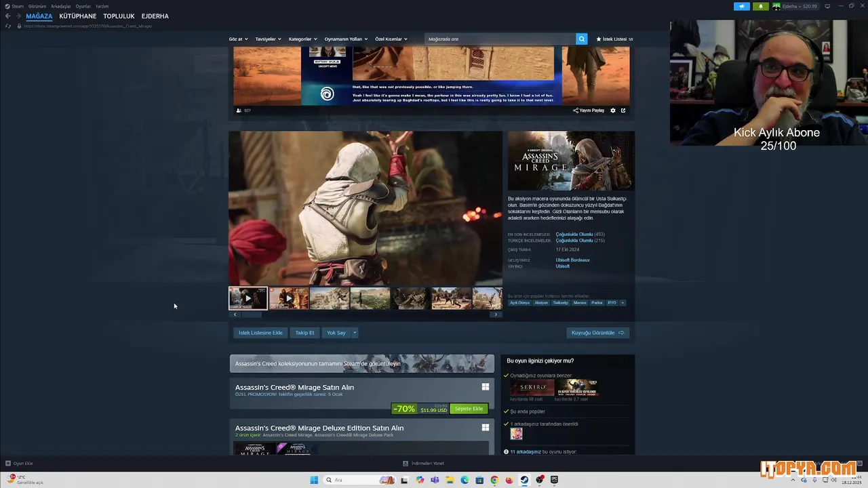Screen dimensions: 868x488
Task: Click the Assassin's Creed Mirage header image
Action: (x=571, y=161)
